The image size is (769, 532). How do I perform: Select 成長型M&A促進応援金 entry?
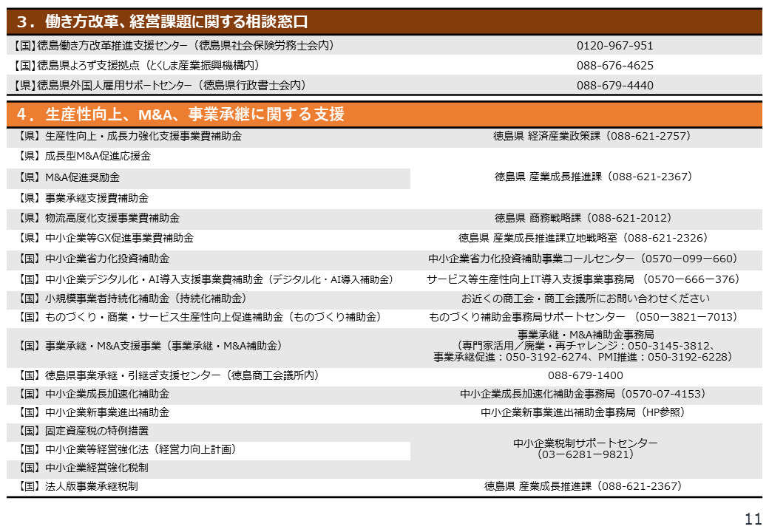tap(84, 156)
